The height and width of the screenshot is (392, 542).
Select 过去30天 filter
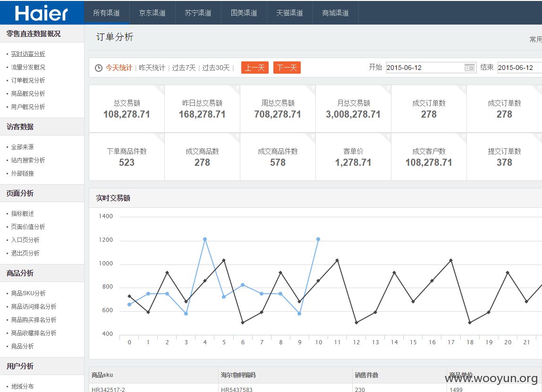pos(216,68)
